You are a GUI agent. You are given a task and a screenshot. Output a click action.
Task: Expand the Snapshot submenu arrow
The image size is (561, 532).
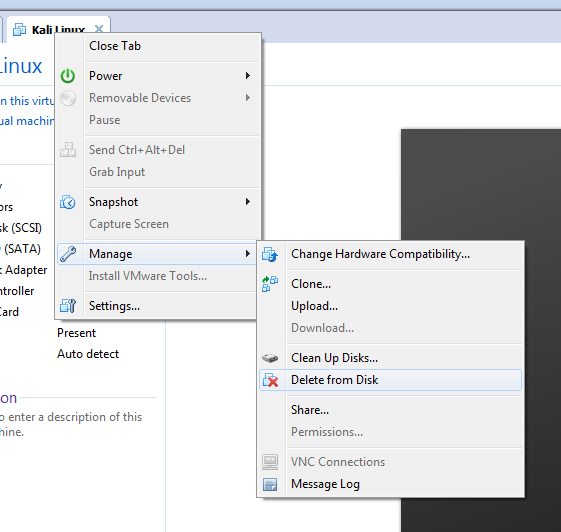tap(248, 202)
